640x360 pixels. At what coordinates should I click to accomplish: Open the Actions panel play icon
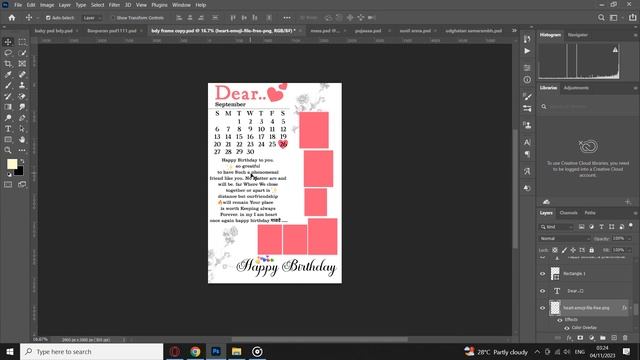point(527,51)
